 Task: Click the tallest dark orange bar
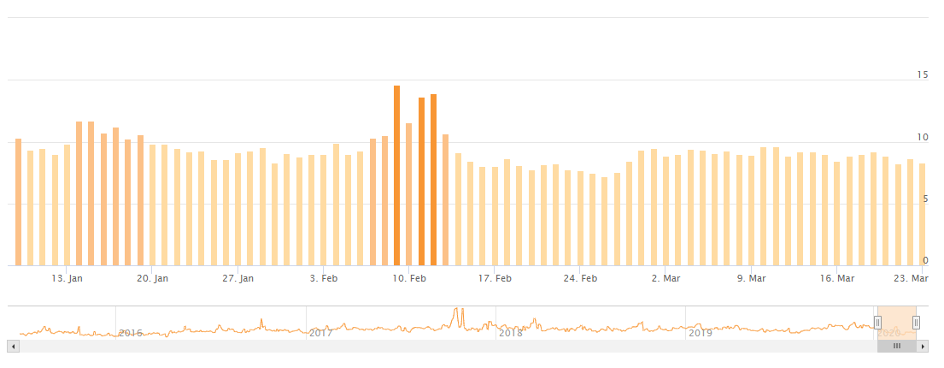point(397,175)
